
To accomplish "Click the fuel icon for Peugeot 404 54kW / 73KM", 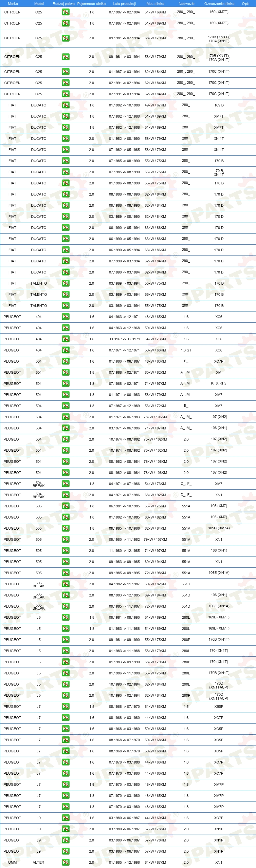I will (66, 339).
